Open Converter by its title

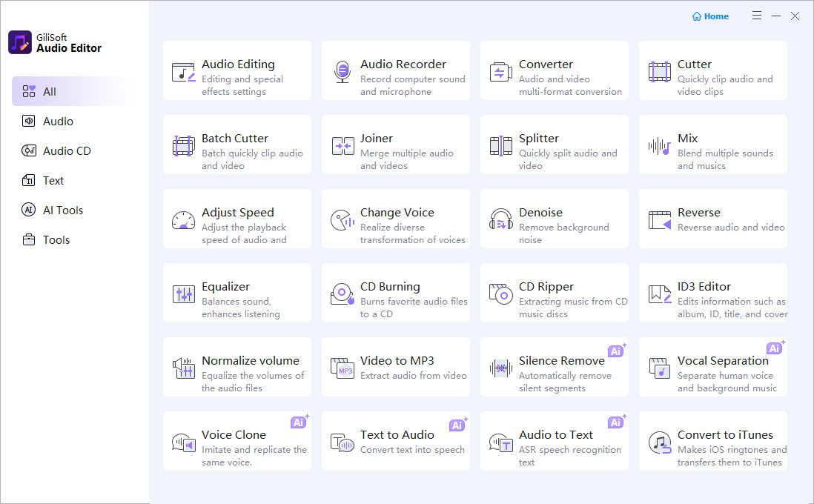coord(546,64)
